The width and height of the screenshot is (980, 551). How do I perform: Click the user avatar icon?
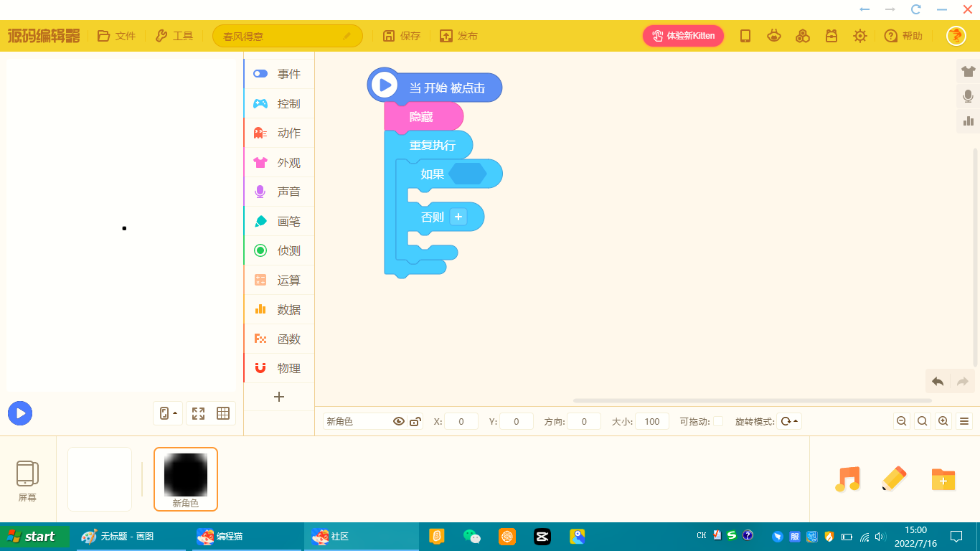tap(956, 36)
